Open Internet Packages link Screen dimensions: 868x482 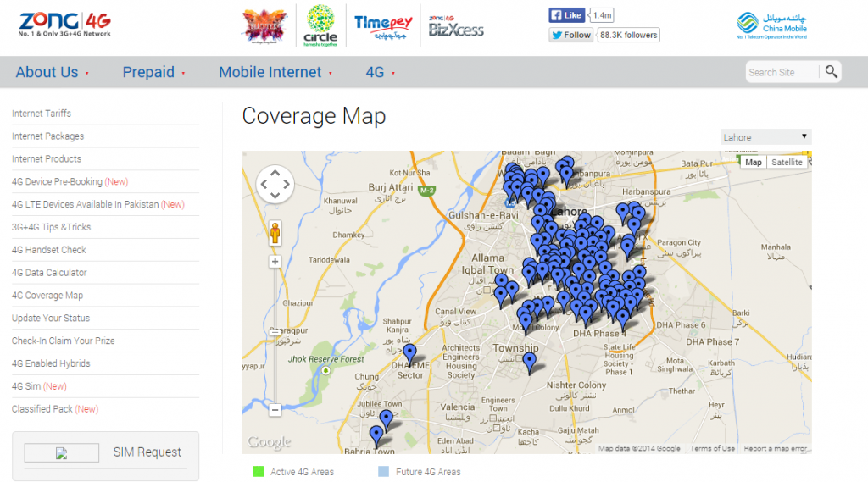(x=48, y=136)
